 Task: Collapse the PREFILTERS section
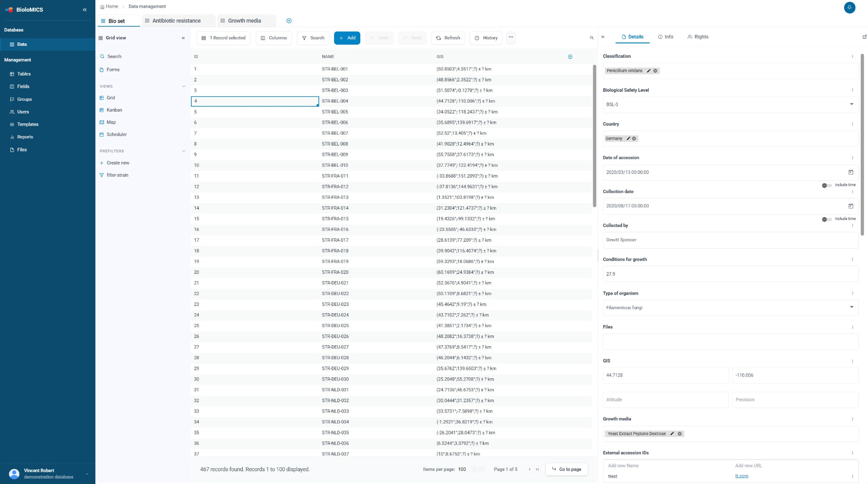tap(184, 151)
